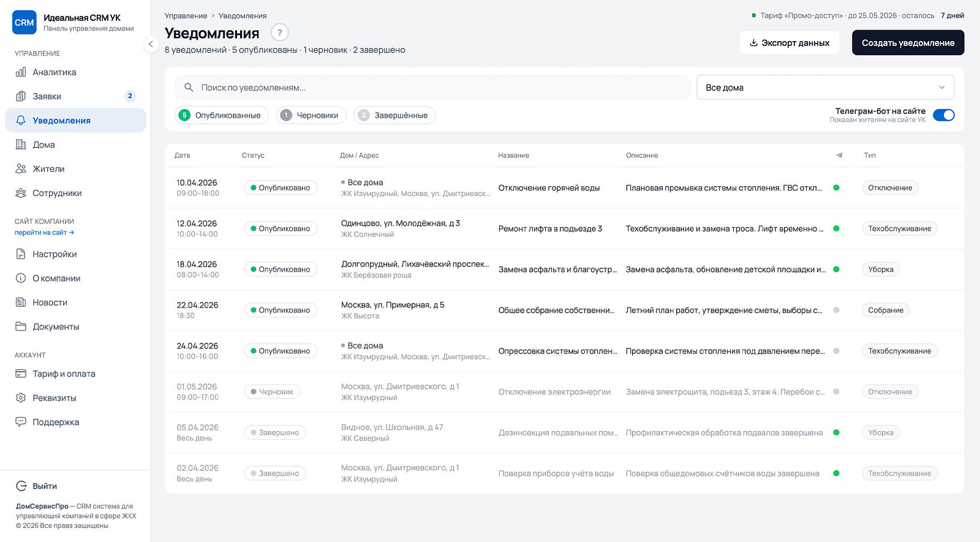Image resolution: width=980 pixels, height=542 pixels.
Task: Click the Заявки badge with 2
Action: pos(130,96)
